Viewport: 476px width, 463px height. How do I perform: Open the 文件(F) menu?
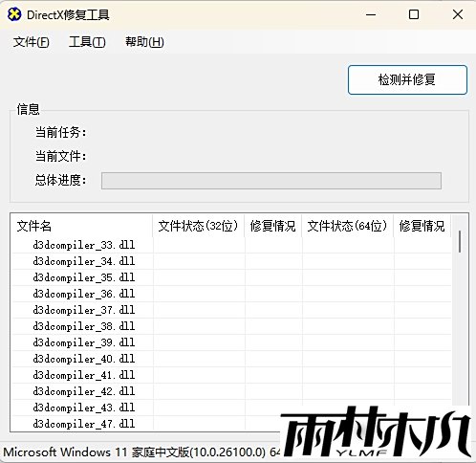click(32, 42)
